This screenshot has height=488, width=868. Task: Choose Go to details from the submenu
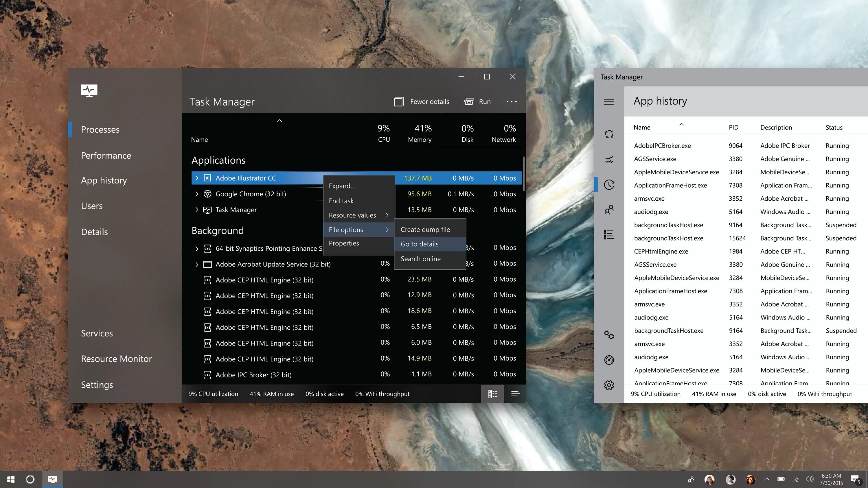(420, 244)
